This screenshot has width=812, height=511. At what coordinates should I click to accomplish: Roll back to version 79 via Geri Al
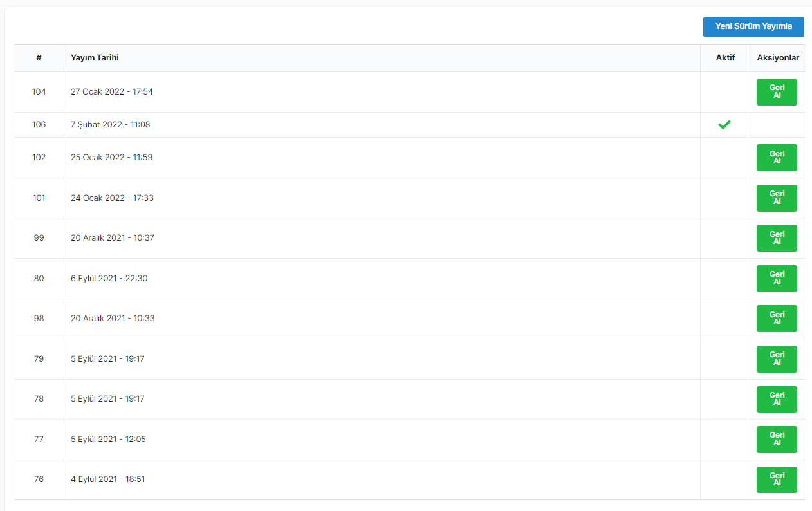coord(777,359)
